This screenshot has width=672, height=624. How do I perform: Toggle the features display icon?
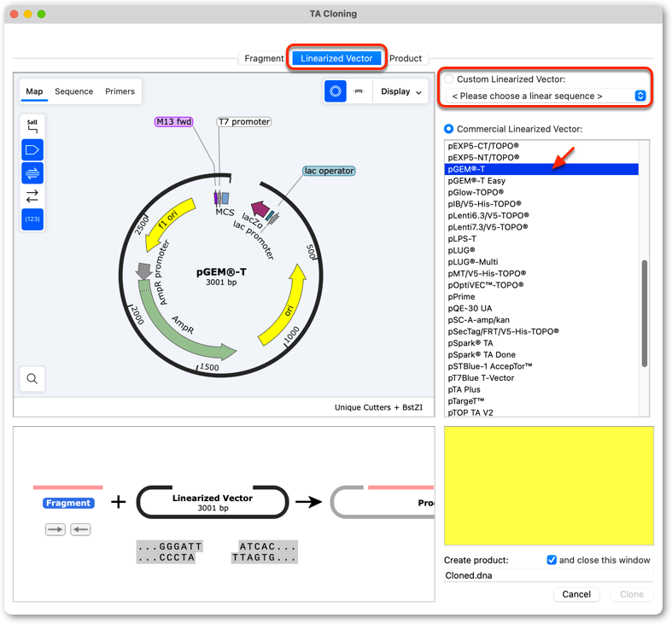pos(32,150)
